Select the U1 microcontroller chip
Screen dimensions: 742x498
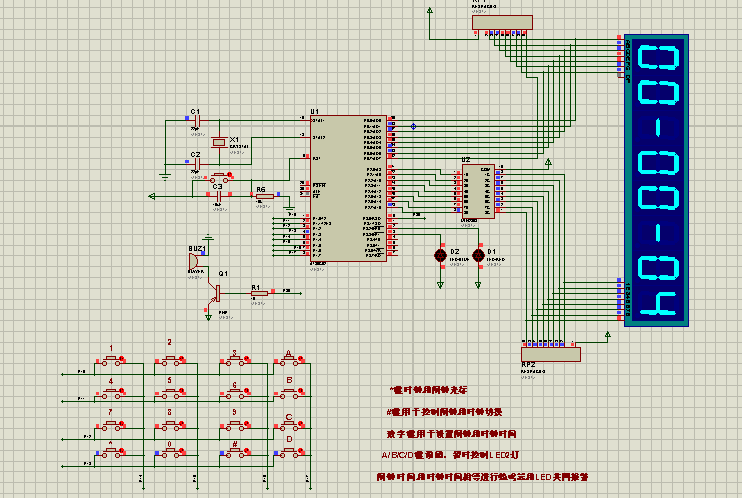tap(348, 188)
